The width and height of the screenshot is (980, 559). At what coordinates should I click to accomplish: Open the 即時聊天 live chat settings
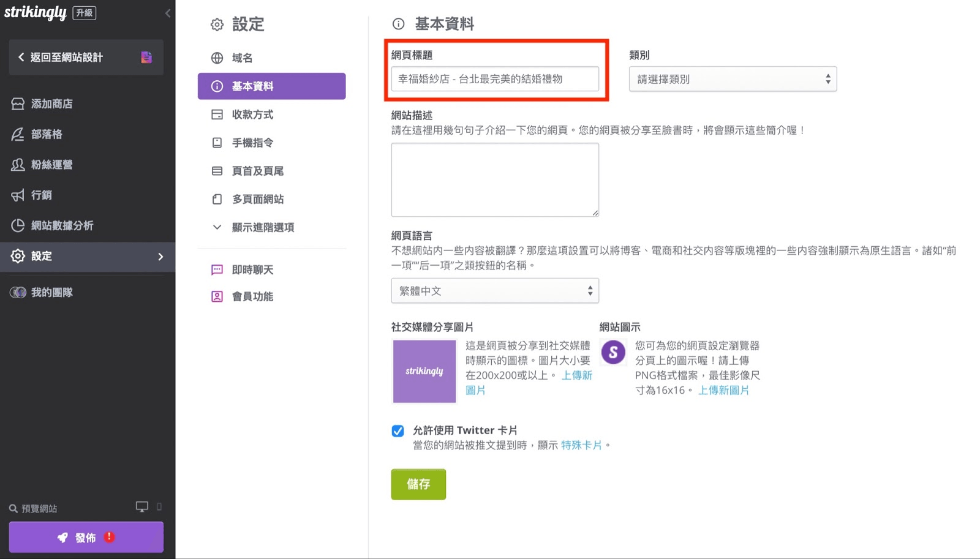click(x=254, y=269)
